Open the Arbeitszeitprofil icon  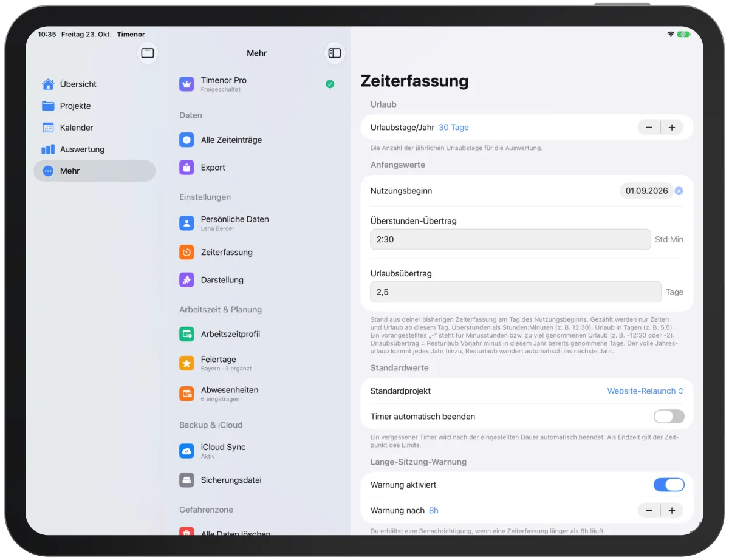[187, 334]
